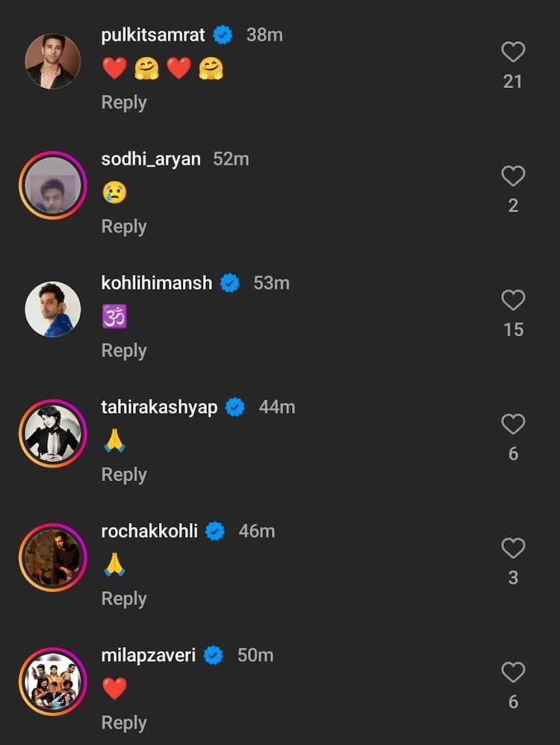Click the verified badge next to tahirakashyap
The width and height of the screenshot is (560, 745).
235,407
